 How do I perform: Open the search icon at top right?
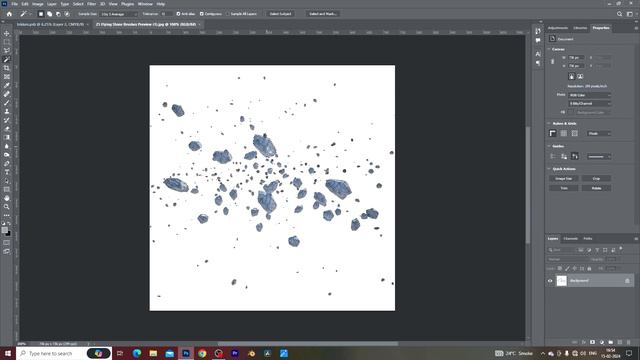click(x=619, y=14)
